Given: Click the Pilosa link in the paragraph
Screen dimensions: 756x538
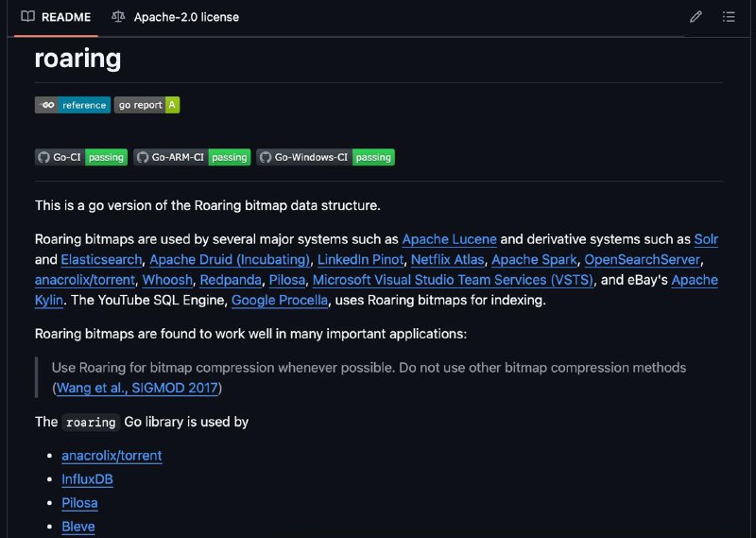Looking at the screenshot, I should tap(287, 280).
